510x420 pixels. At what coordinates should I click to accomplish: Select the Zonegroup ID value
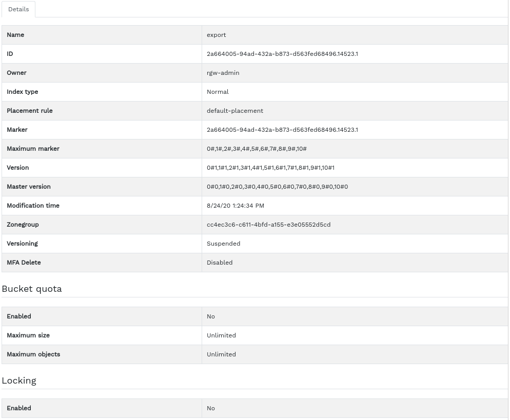click(268, 225)
